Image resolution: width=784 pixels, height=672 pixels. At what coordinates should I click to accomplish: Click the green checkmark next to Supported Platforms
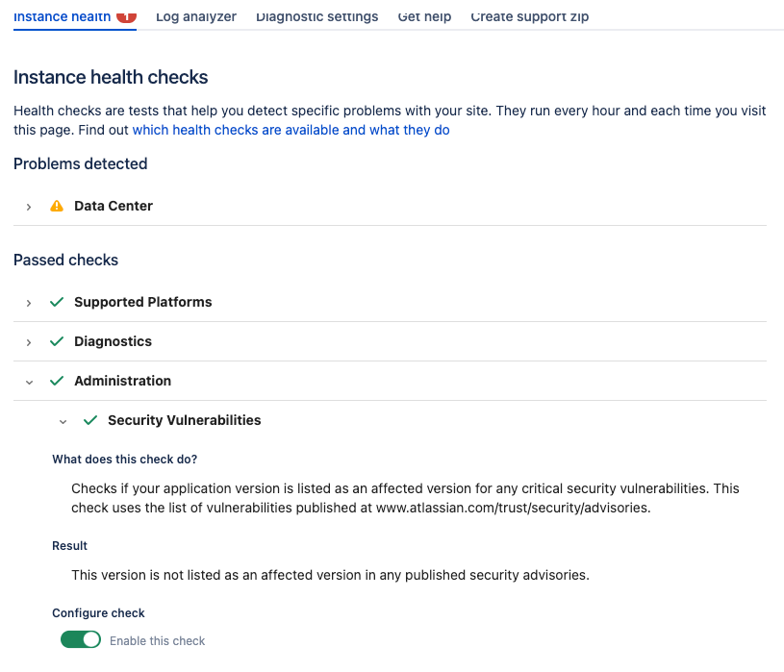tap(57, 302)
